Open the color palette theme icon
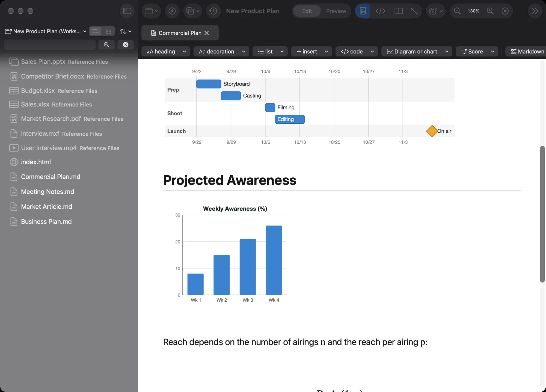The width and height of the screenshot is (546, 392). [x=436, y=11]
